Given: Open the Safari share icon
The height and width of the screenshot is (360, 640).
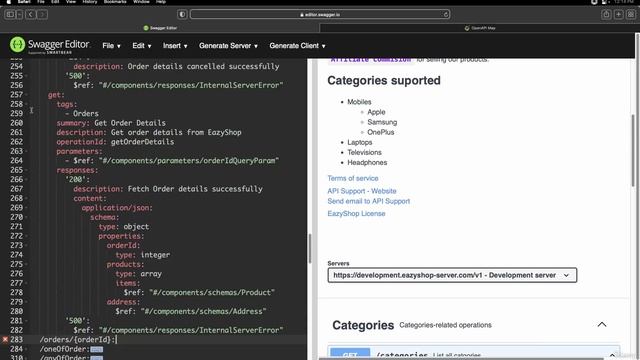Looking at the screenshot, I should [x=606, y=15].
